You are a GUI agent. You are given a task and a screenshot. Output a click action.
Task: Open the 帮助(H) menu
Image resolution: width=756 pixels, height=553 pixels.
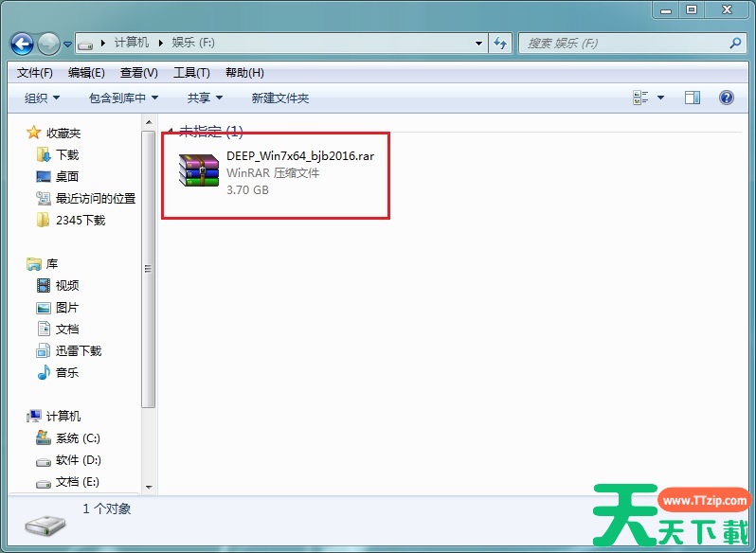(244, 73)
